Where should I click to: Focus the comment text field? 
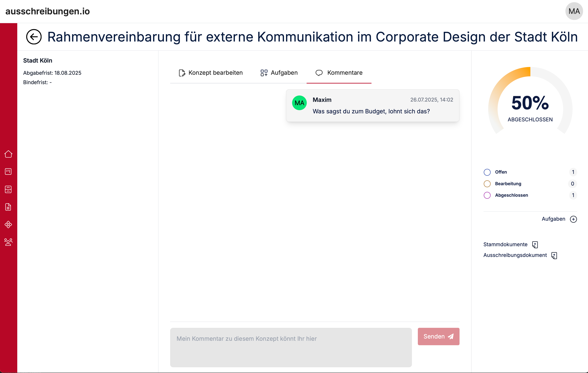tap(291, 347)
